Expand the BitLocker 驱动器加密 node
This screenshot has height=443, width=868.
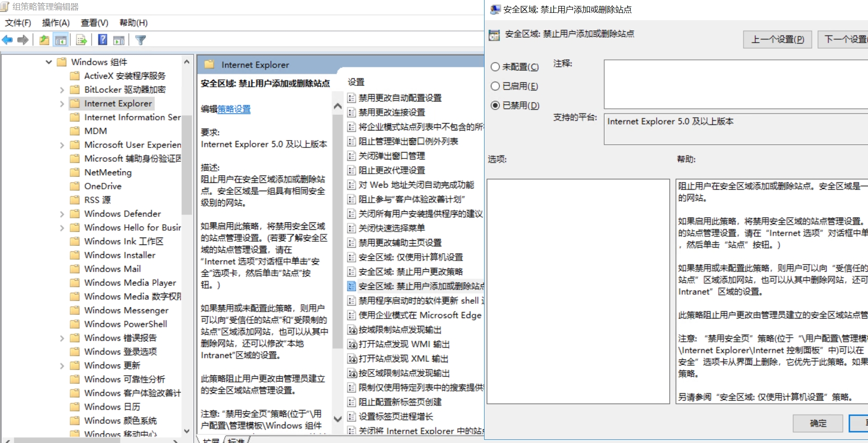coord(62,90)
